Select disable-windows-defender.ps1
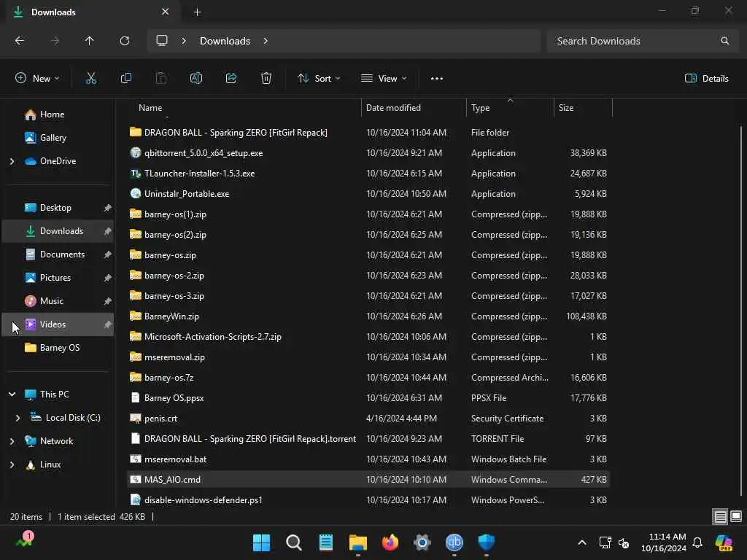Image resolution: width=747 pixels, height=560 pixels. point(368,500)
